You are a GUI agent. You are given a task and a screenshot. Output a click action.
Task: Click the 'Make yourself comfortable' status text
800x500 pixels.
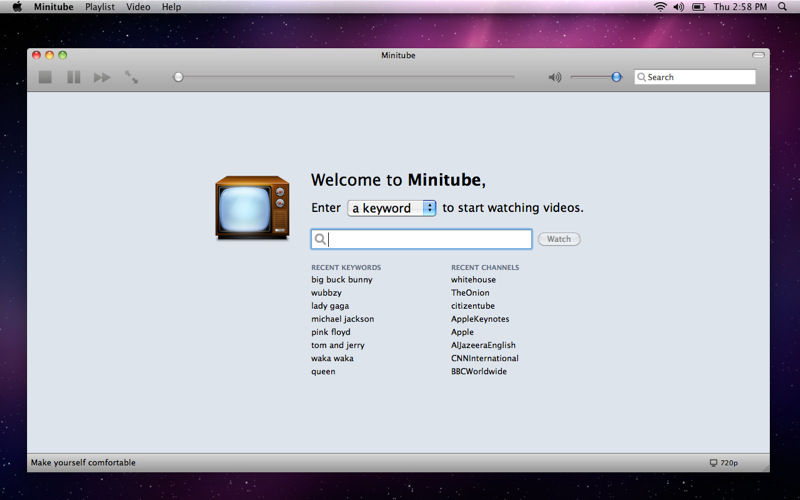[x=83, y=463]
